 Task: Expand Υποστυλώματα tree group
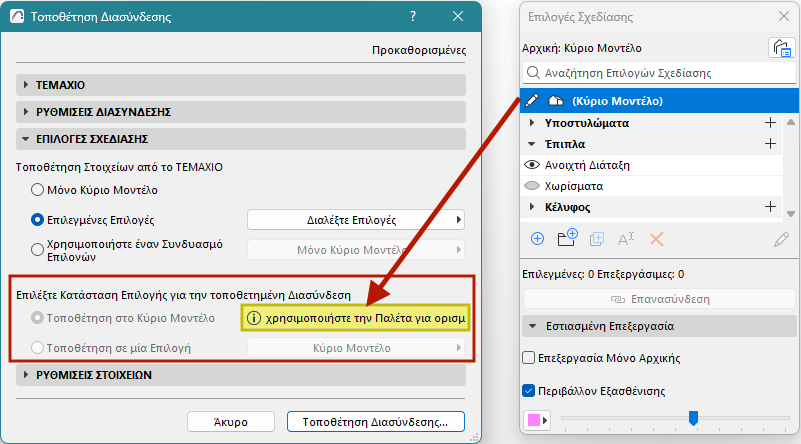click(x=532, y=123)
